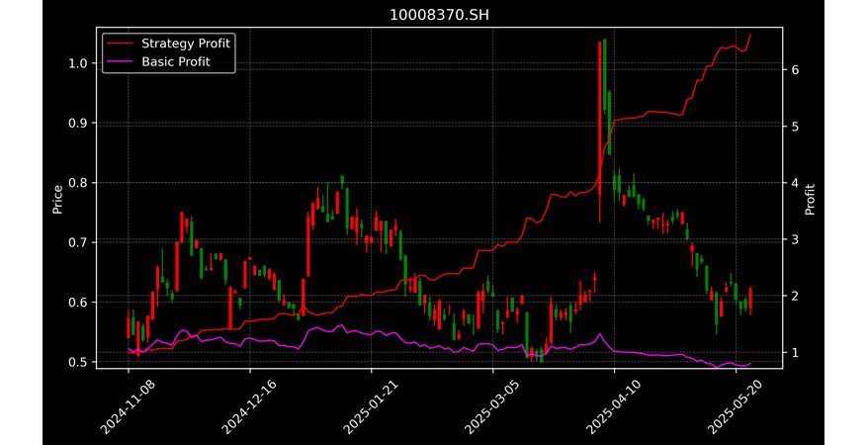Screen dimensions: 868x445
Task: Click the 0.8 price tick label
Action: tap(79, 183)
